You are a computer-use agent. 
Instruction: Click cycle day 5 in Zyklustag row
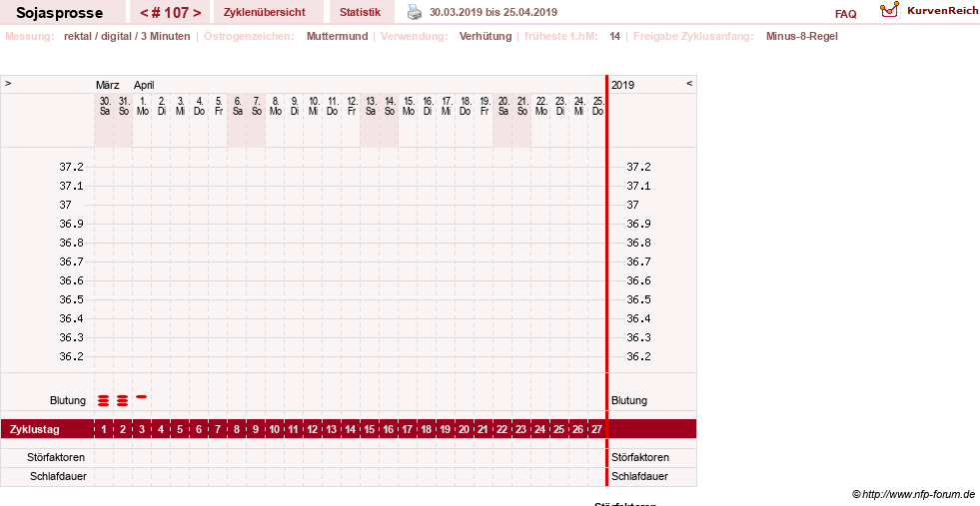(x=180, y=429)
